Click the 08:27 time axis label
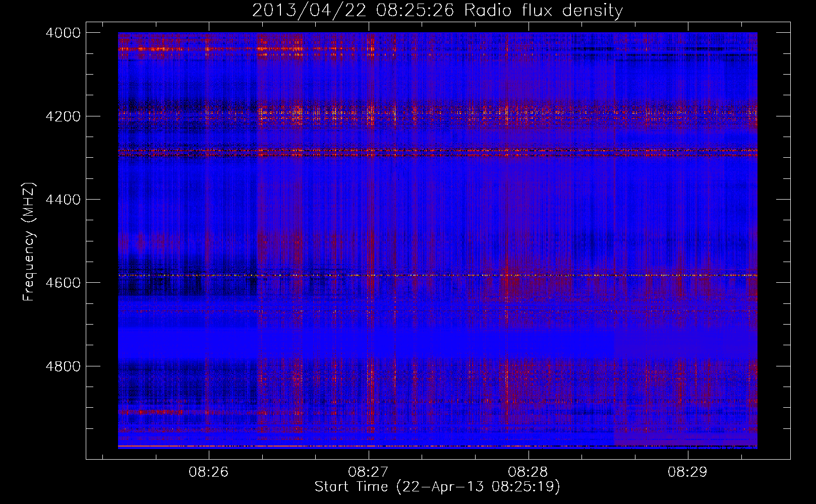The height and width of the screenshot is (504, 816). pyautogui.click(x=368, y=472)
